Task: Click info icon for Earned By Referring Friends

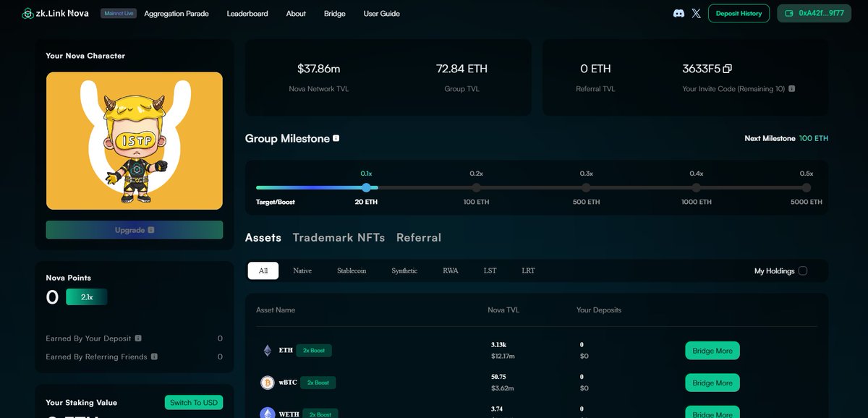Action: coord(154,357)
